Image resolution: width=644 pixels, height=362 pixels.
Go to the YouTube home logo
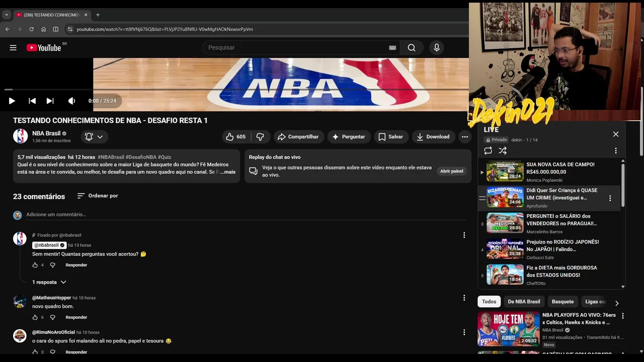click(44, 48)
